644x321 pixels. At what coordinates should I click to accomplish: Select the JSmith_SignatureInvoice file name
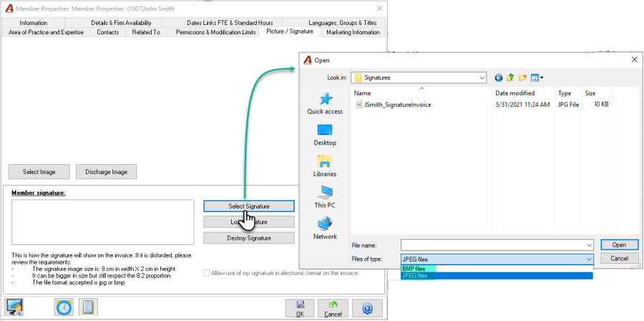click(398, 105)
